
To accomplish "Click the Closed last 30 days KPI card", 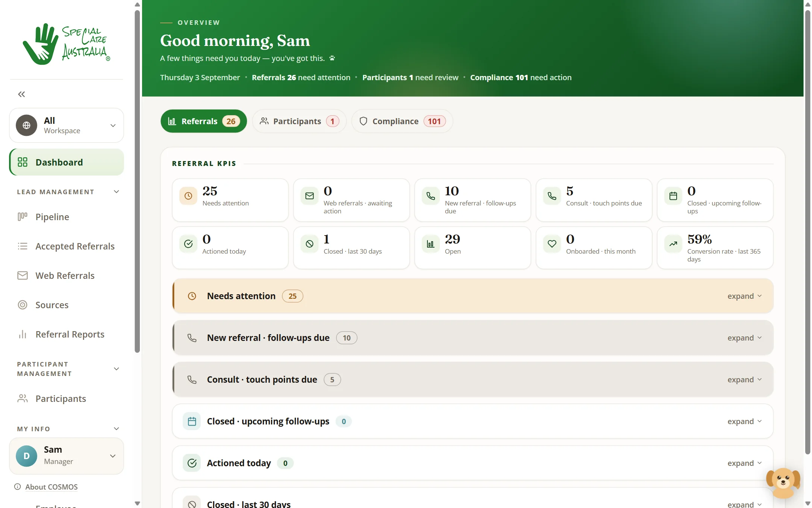I will point(351,248).
